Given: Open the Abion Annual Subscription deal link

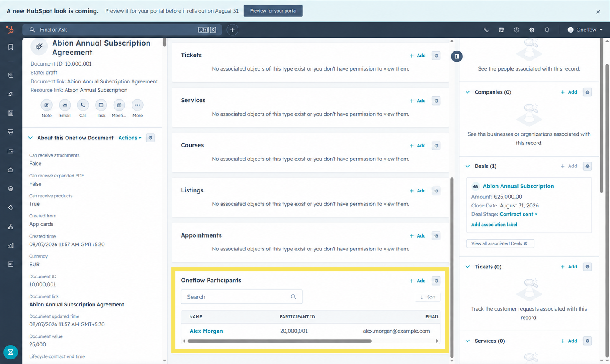Looking at the screenshot, I should point(518,186).
